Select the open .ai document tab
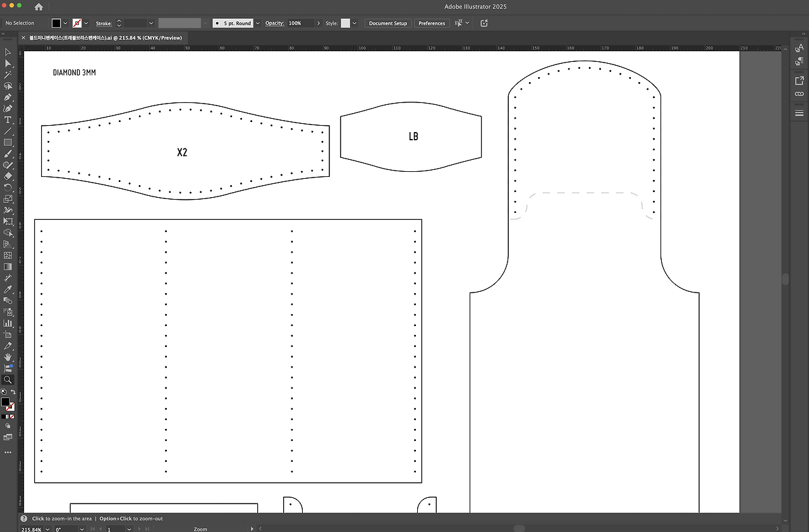The width and height of the screenshot is (809, 532). click(x=106, y=38)
